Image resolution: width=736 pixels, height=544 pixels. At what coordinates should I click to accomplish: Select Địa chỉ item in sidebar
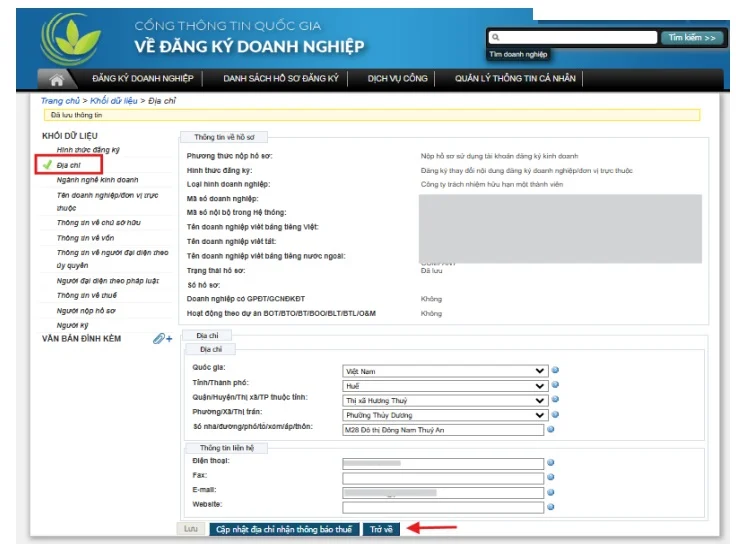69,165
